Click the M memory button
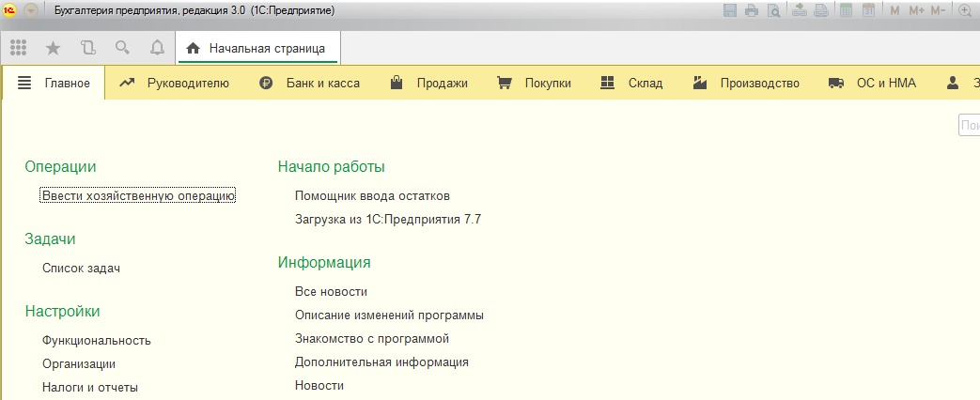This screenshot has width=980, height=400. point(894,10)
